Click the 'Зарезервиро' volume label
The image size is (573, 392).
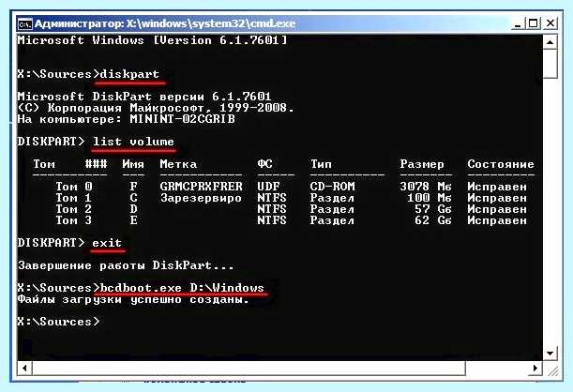201,198
